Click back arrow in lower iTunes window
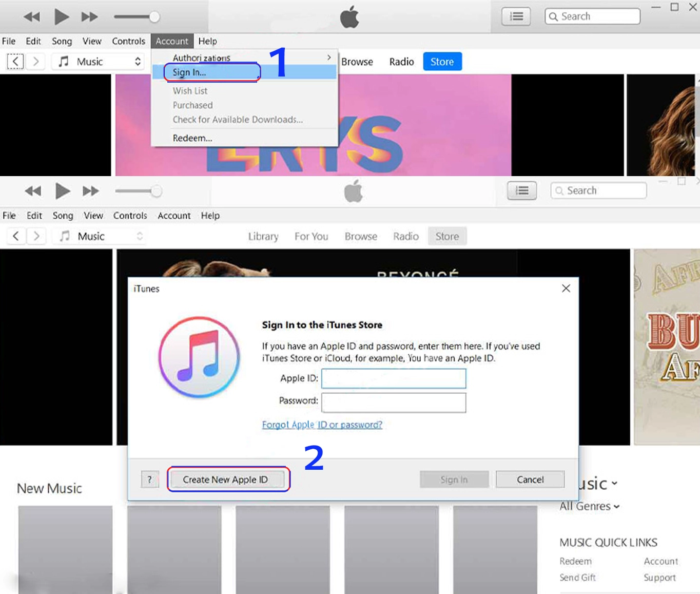Screen dimensions: 700x594 click(x=16, y=236)
